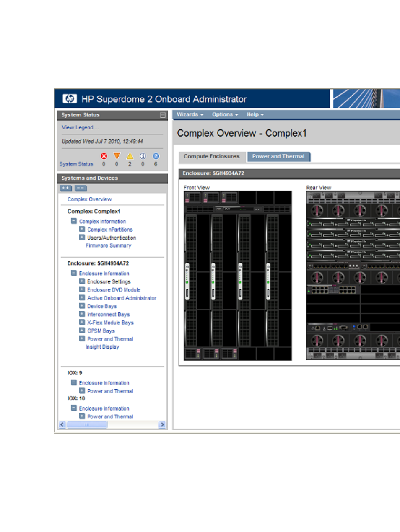Open the Device Bays link

click(x=102, y=306)
